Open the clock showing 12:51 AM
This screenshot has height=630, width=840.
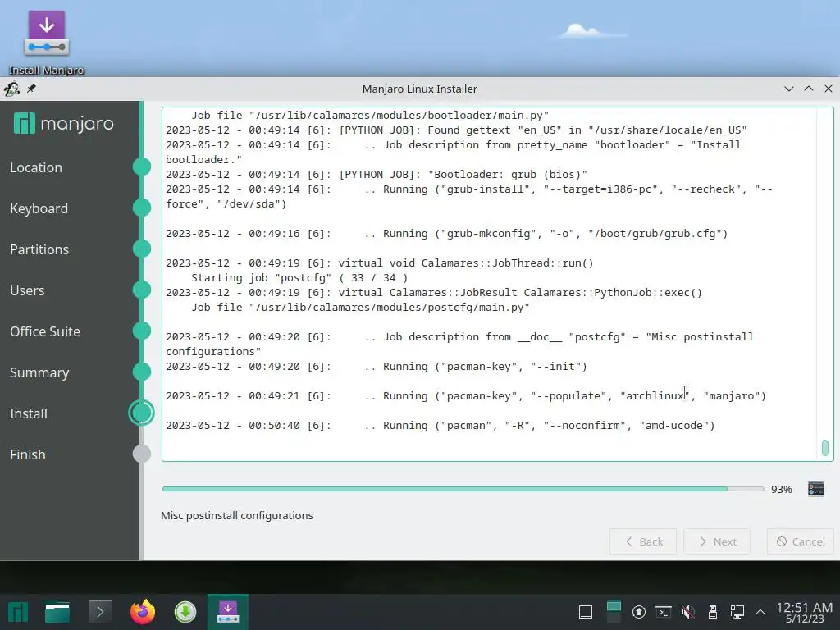point(804,612)
